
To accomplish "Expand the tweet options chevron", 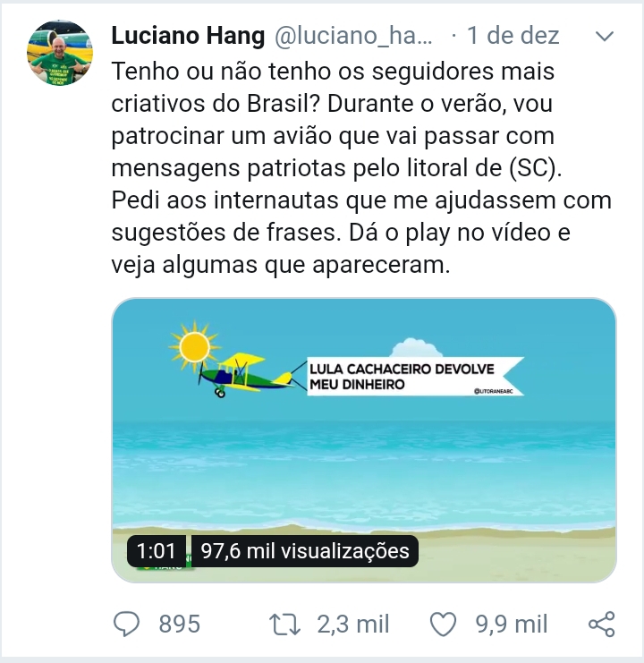I will [605, 37].
